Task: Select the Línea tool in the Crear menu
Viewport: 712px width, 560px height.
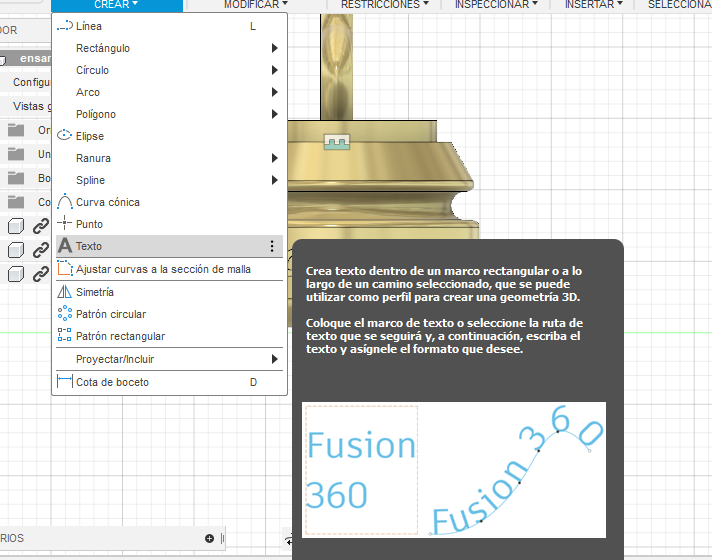Action: click(169, 26)
